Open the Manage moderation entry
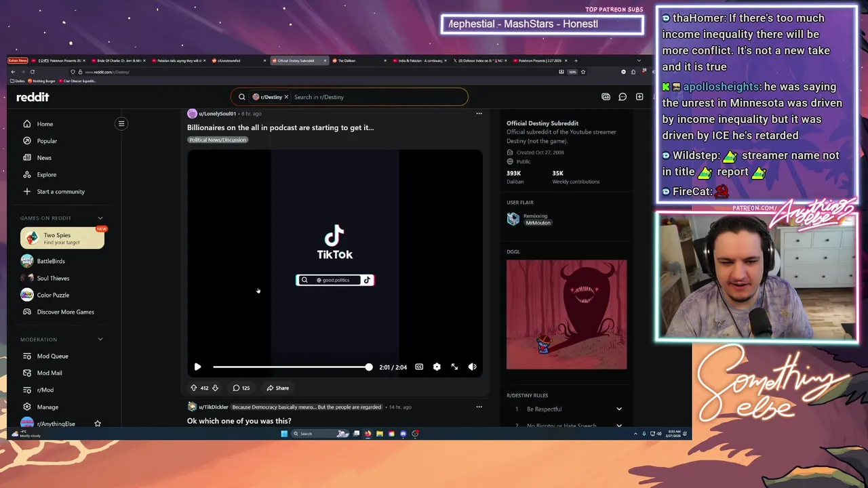Screen dimensions: 868x488 coord(47,407)
